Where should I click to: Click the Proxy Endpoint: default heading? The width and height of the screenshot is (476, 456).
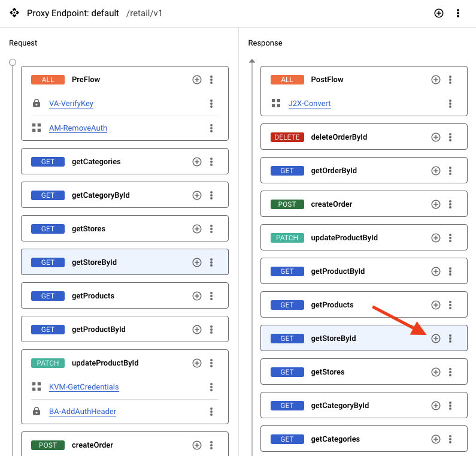point(73,13)
